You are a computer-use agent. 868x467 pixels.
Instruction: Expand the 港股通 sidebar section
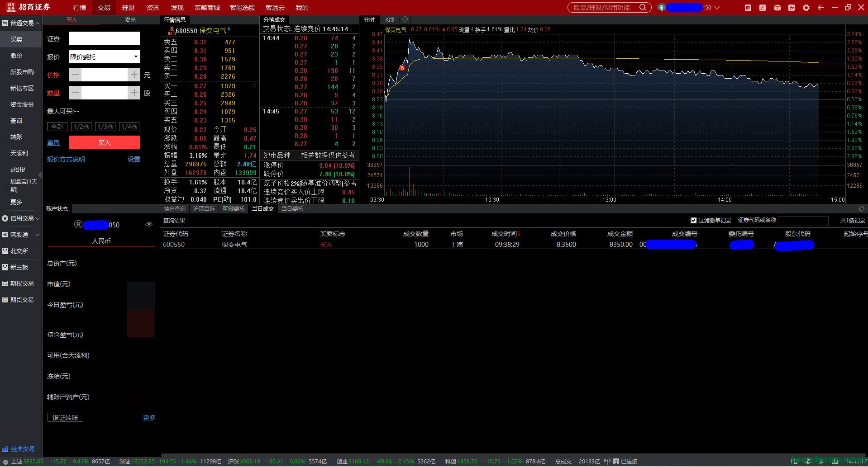coord(21,235)
